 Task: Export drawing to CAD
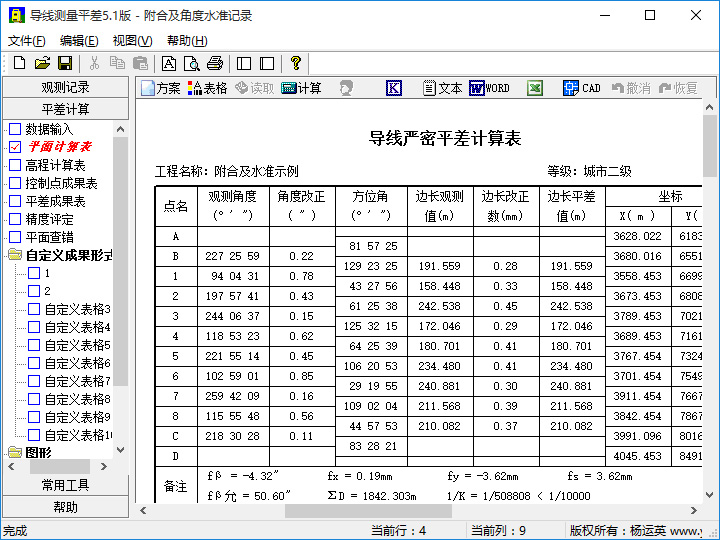pos(581,88)
